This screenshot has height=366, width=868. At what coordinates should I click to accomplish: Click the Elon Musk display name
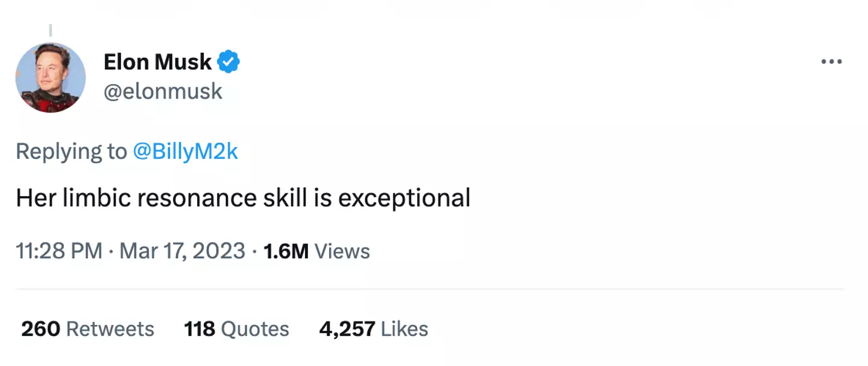tap(157, 61)
